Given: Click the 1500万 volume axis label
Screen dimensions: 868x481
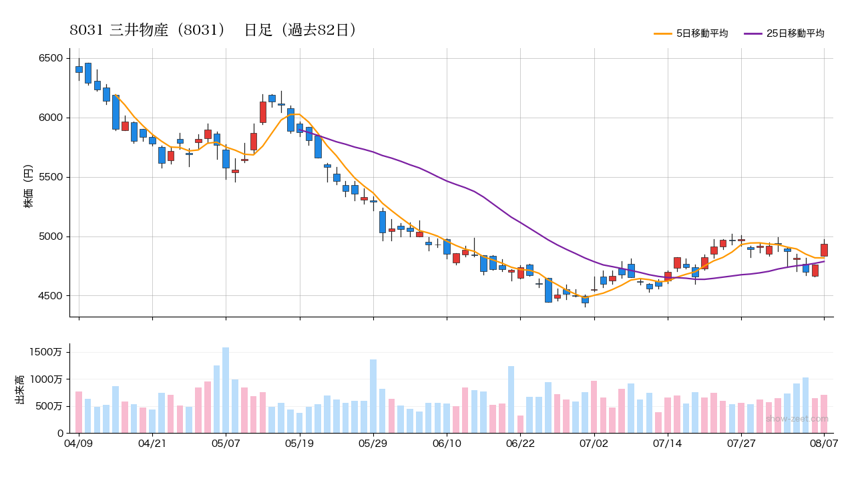Looking at the screenshot, I should [47, 352].
